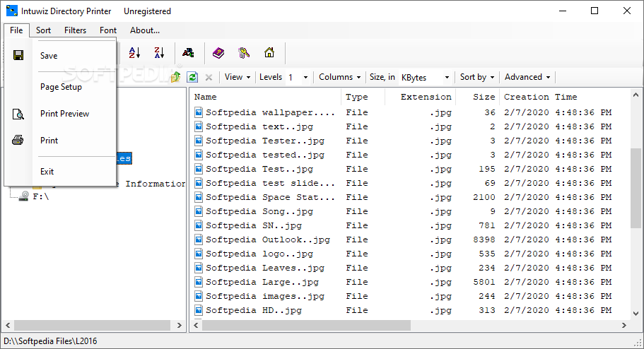Click icon of Softpedia HD..jpg file
Viewport: 644px width, 349px height.
click(x=199, y=310)
